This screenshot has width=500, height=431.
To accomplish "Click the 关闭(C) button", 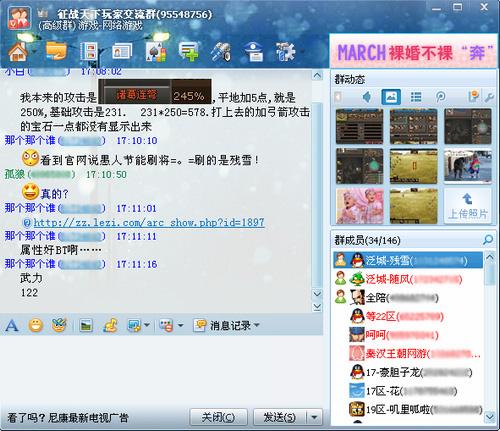I will tap(218, 417).
